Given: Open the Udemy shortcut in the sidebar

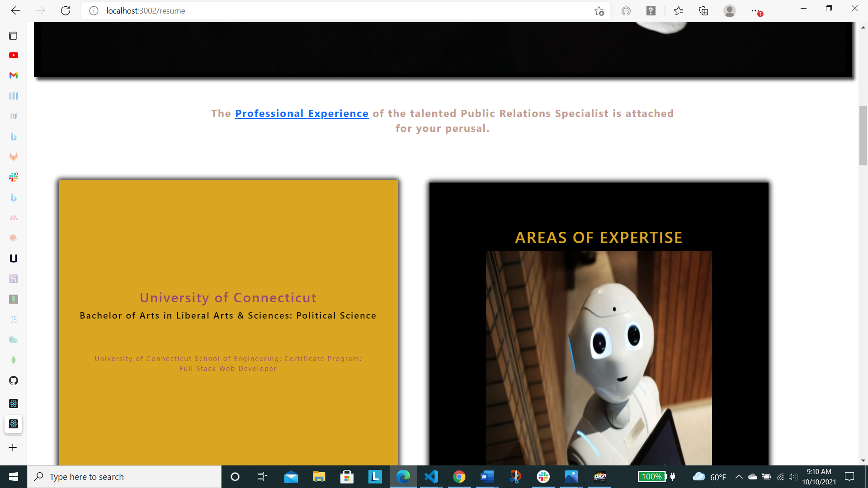Looking at the screenshot, I should click(14, 258).
